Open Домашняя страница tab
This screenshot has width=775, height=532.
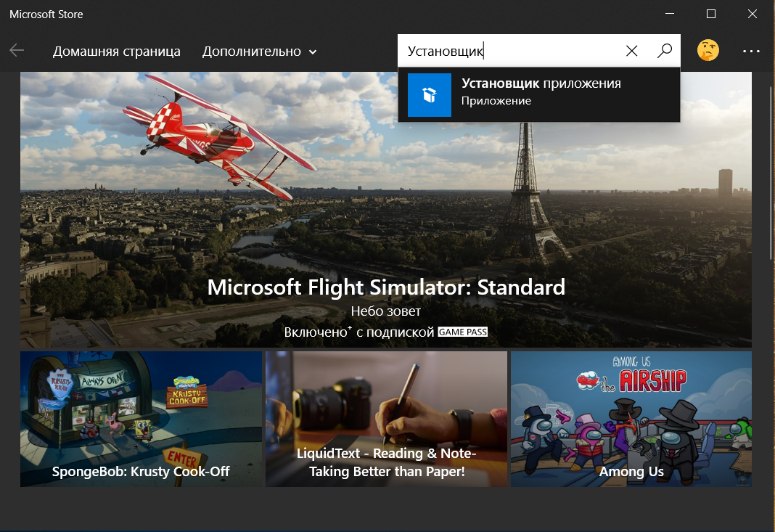(117, 52)
